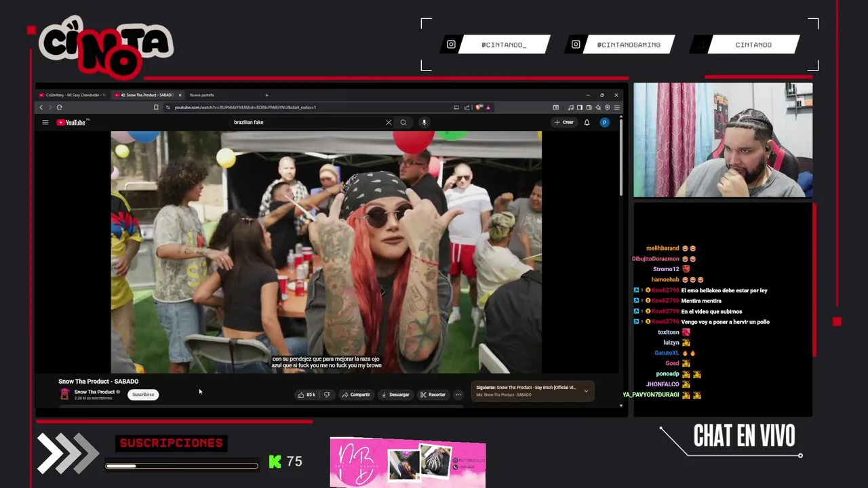Click the streamer webcam feed
This screenshot has width=868, height=488.
(723, 140)
